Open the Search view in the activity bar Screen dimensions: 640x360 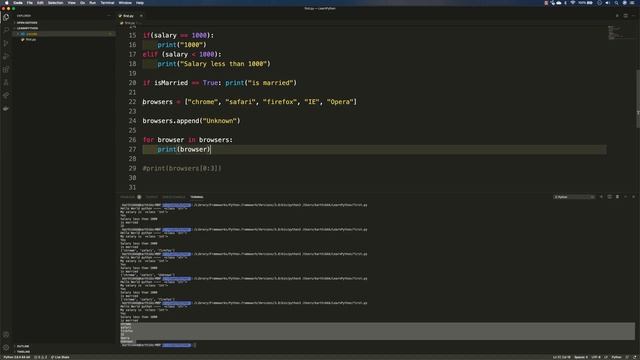click(6, 30)
